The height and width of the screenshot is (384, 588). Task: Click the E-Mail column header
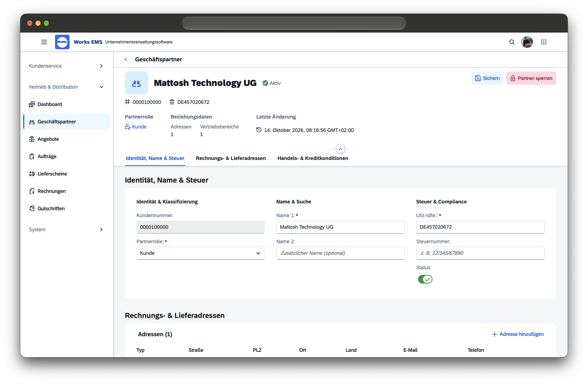(410, 350)
